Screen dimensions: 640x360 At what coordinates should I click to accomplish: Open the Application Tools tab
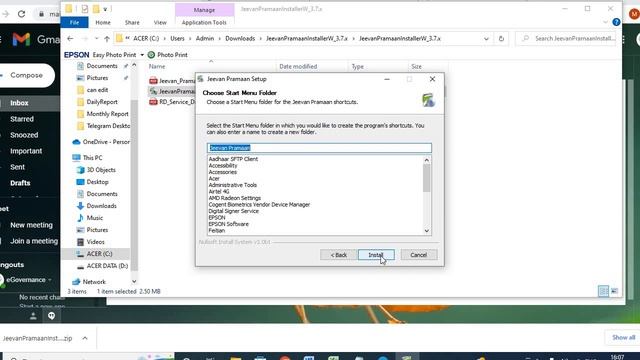(x=204, y=22)
